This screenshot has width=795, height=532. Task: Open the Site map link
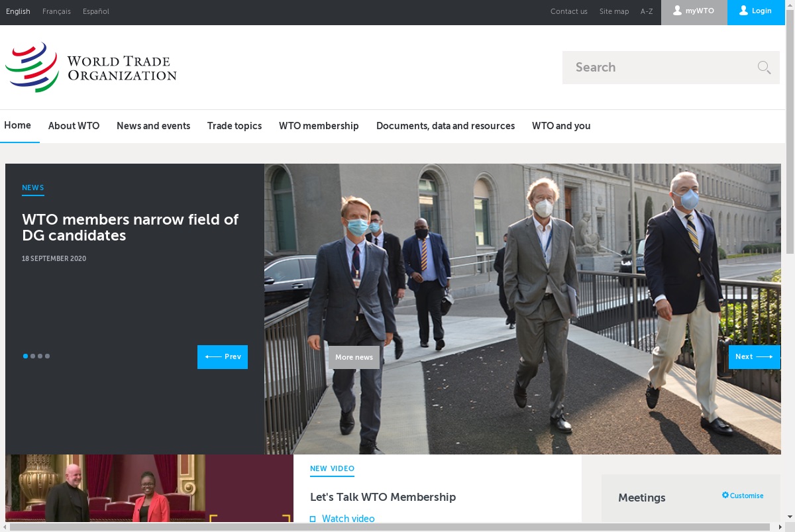[614, 11]
